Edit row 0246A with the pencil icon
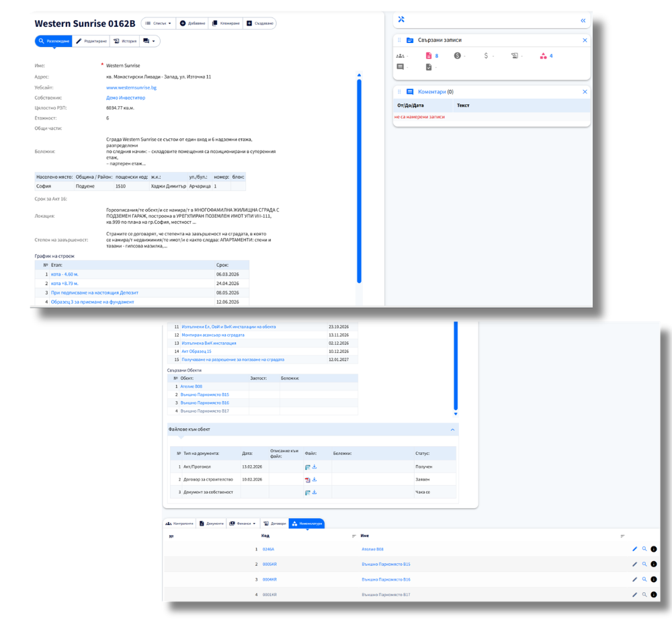This screenshot has width=672, height=621. [634, 549]
